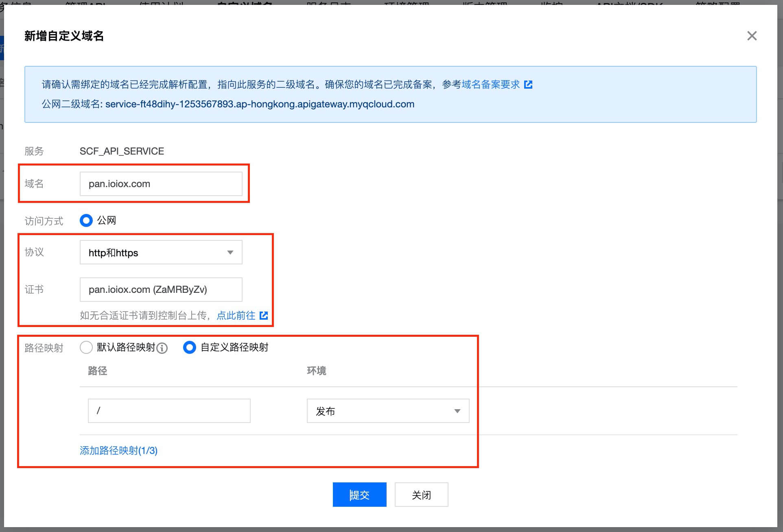Select the 公网 access radio button
Viewport: 783px width, 532px height.
tap(86, 220)
